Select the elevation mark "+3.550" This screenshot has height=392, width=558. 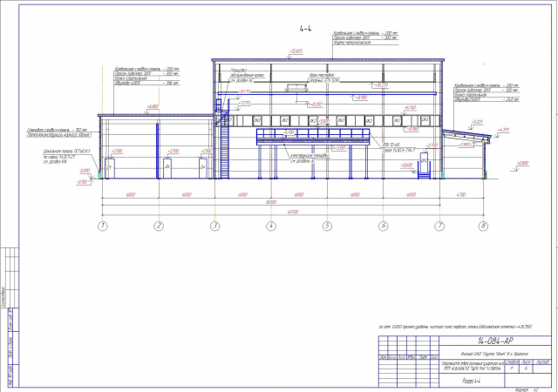click(340, 148)
